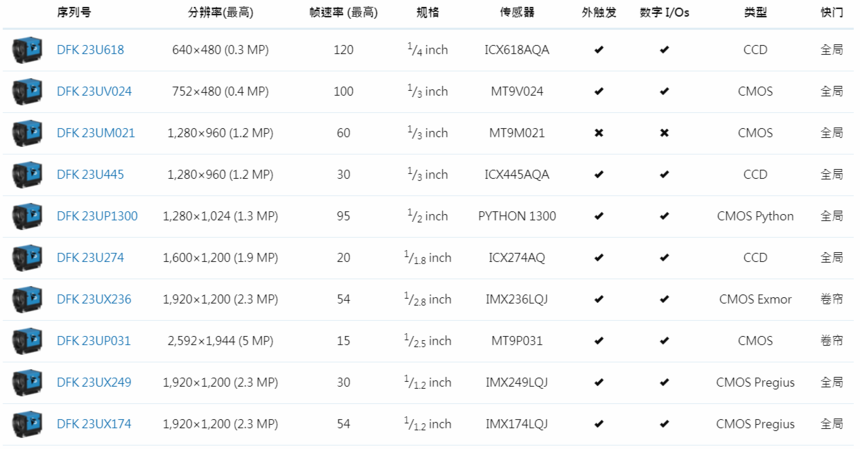Open the DFK 23UP031 model link

pyautogui.click(x=94, y=341)
